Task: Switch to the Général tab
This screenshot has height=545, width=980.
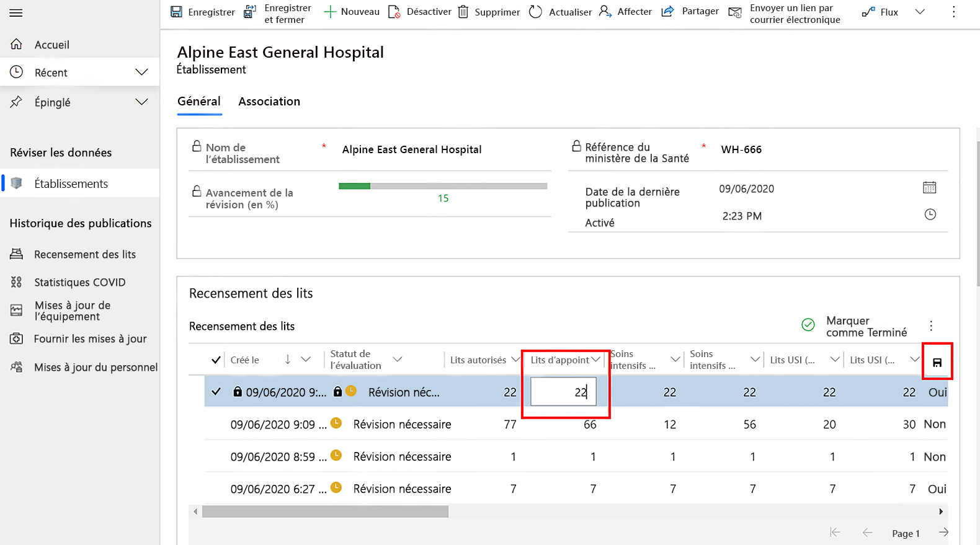Action: coord(199,101)
